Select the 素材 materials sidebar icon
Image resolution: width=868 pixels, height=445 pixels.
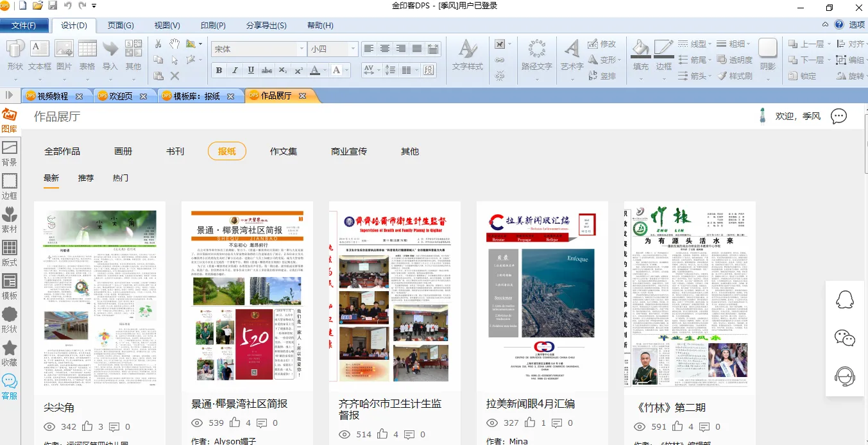pos(10,219)
